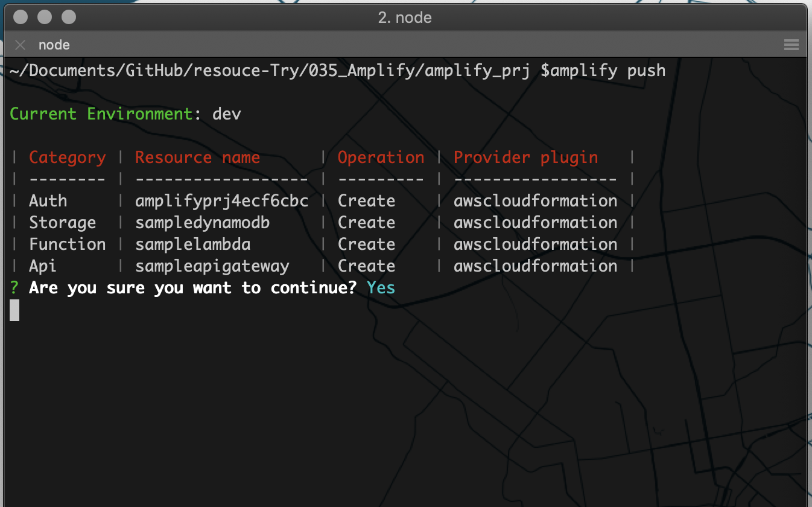Select the node tab
The height and width of the screenshot is (507, 812).
pos(54,45)
